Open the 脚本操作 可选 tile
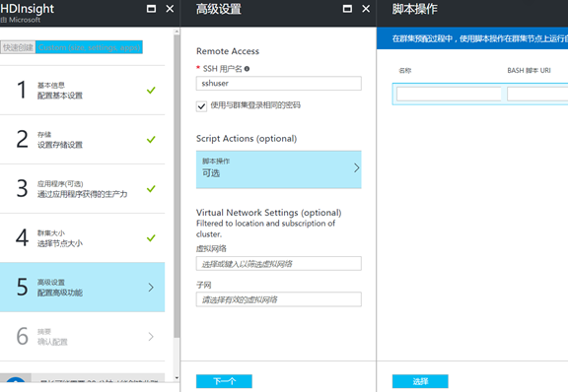Viewport: 568px width, 392px height. (278, 169)
